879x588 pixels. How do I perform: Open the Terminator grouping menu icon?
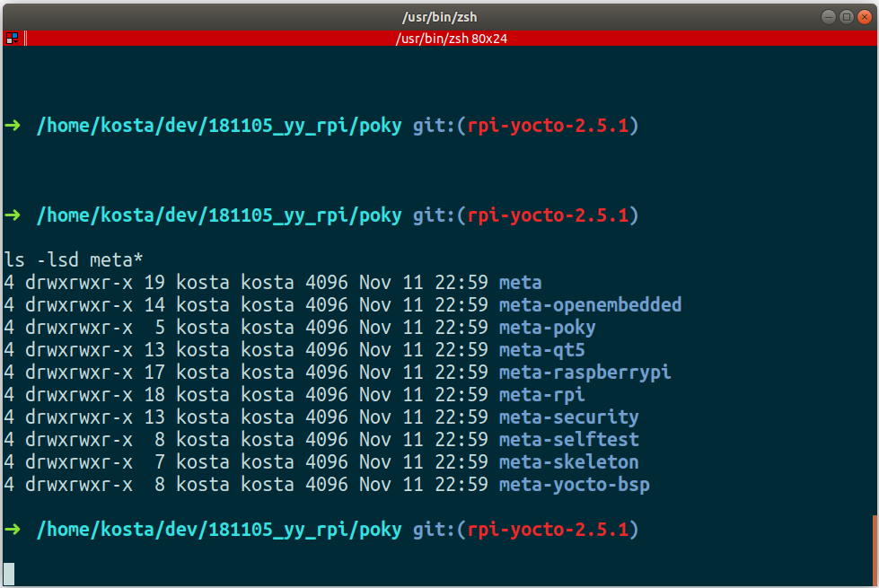coord(12,38)
